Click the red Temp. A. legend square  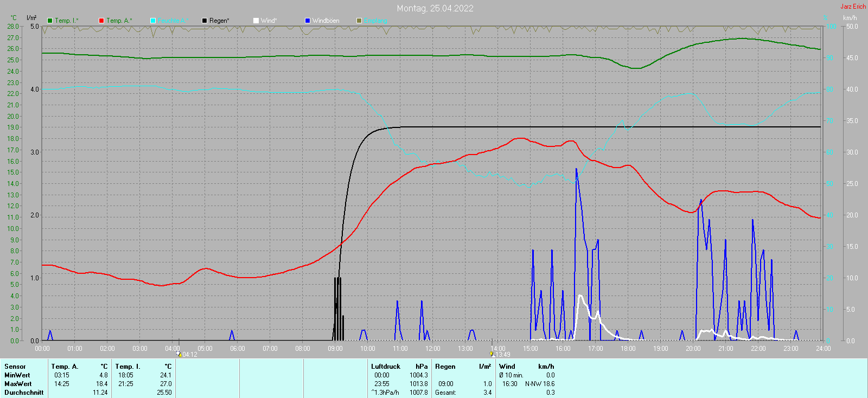point(101,21)
